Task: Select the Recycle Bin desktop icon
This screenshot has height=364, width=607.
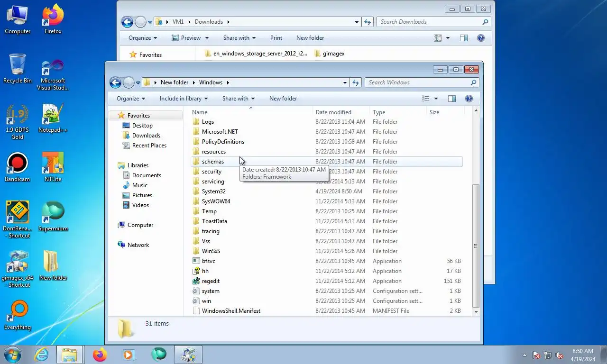Action: pyautogui.click(x=18, y=69)
